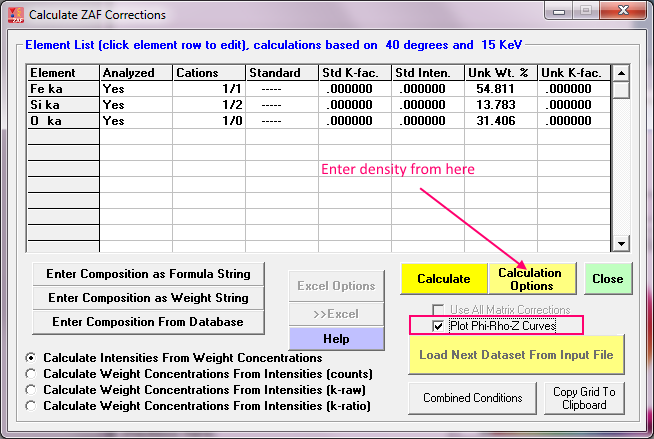
Task: Open Calculation Options
Action: click(530, 279)
